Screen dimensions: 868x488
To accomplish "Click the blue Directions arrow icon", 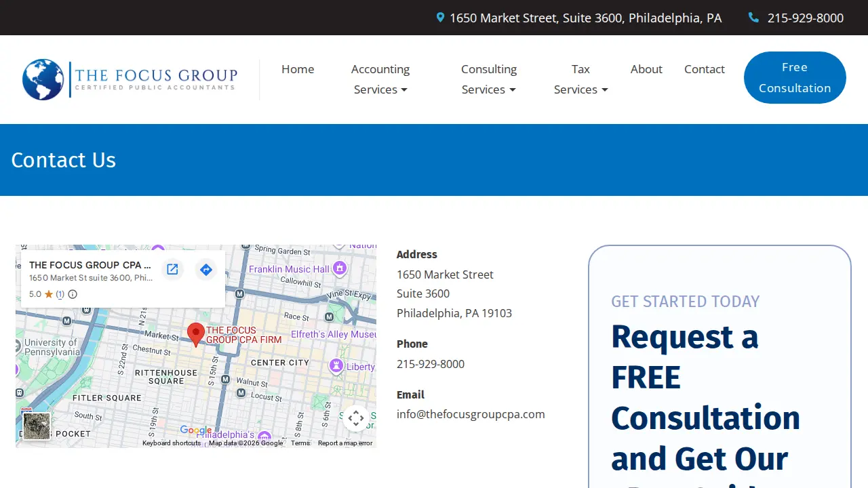I will 206,270.
